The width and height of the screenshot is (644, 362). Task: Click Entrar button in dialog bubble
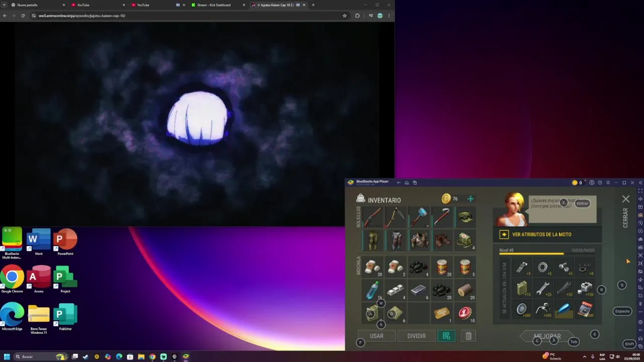pos(582,204)
